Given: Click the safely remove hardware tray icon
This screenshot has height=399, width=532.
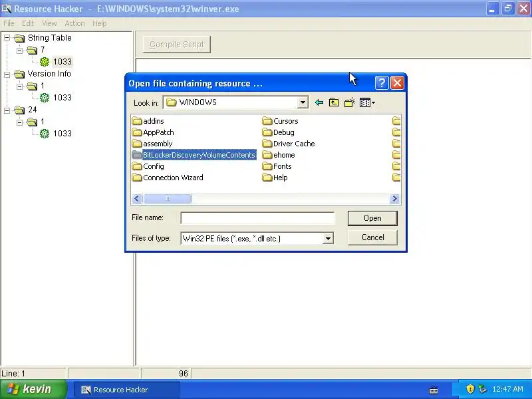Looking at the screenshot, I should pos(482,389).
